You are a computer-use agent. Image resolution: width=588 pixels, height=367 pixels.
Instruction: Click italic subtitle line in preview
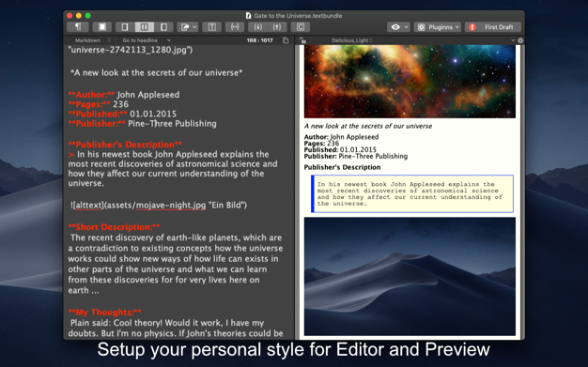tap(368, 127)
